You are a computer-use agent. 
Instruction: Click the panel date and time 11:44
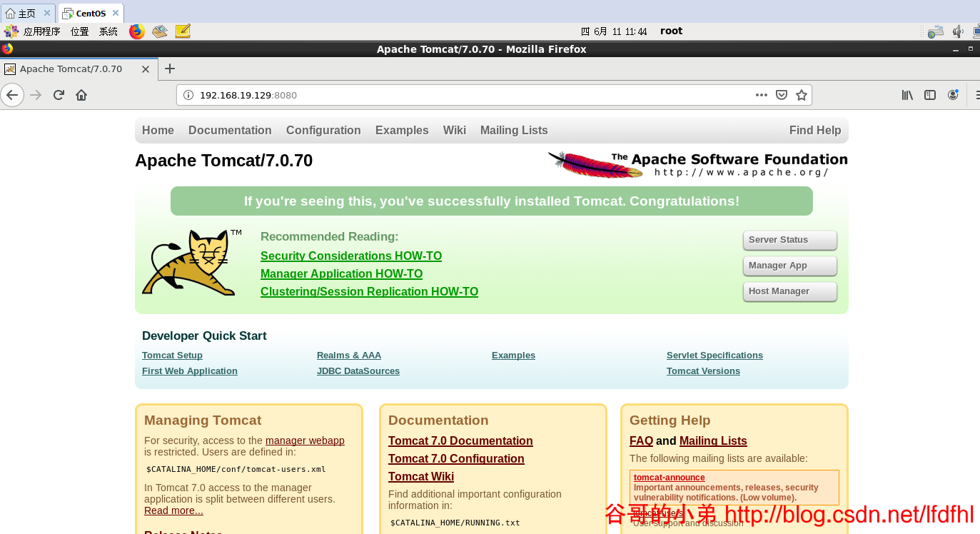(614, 31)
